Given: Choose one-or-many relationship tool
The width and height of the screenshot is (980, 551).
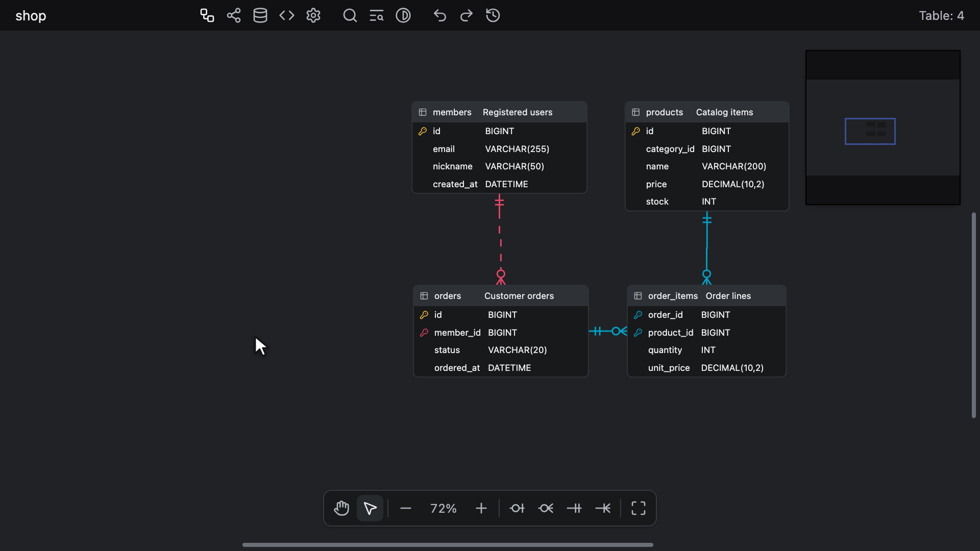Looking at the screenshot, I should 603,508.
